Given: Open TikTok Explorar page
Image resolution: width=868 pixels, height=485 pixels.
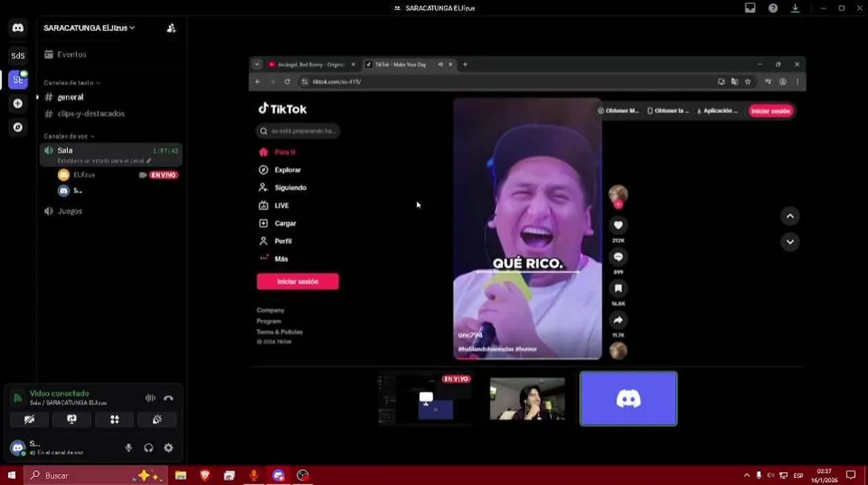Looking at the screenshot, I should tap(280, 170).
